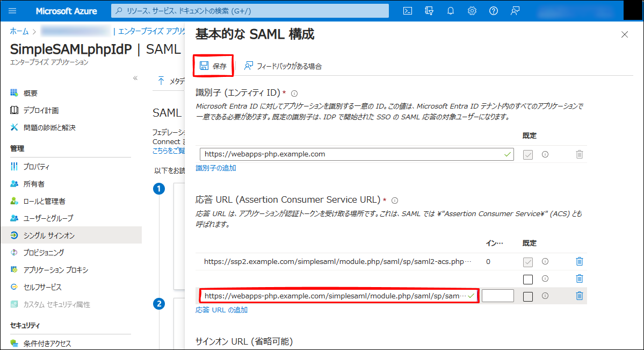Viewport: 644px width, 350px height.
Task: Delete the ssp2.example.com reply URL
Action: tap(579, 261)
